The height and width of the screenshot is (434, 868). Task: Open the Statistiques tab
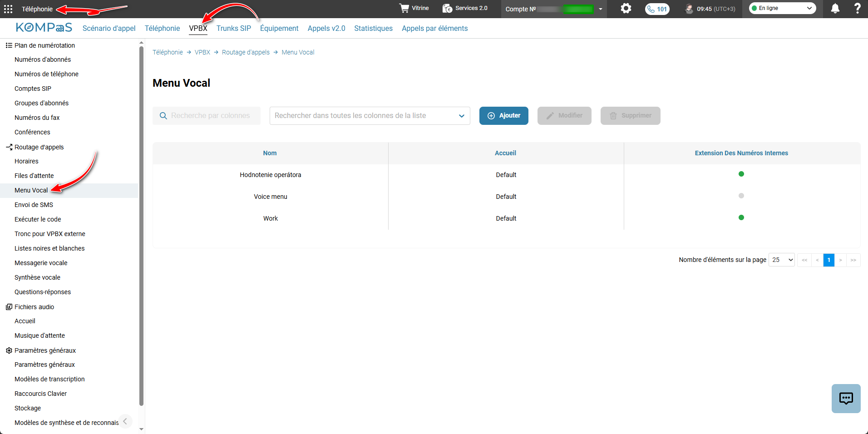click(x=373, y=28)
